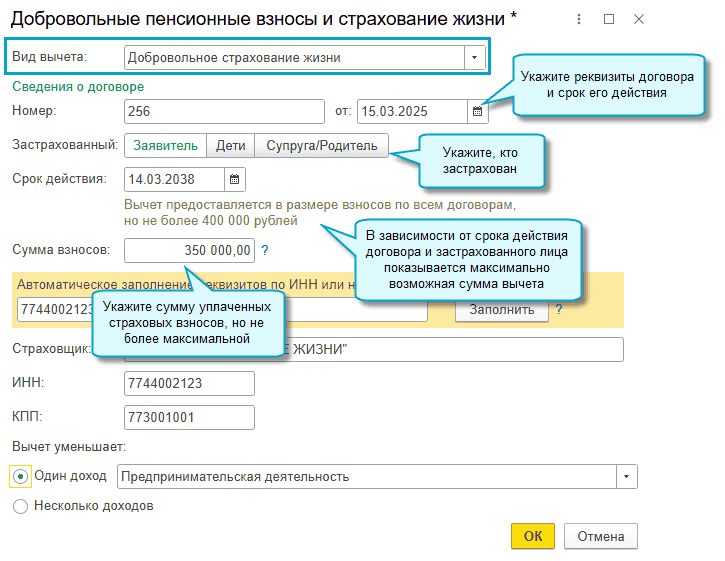Click the КПП field 773001001

click(x=189, y=417)
